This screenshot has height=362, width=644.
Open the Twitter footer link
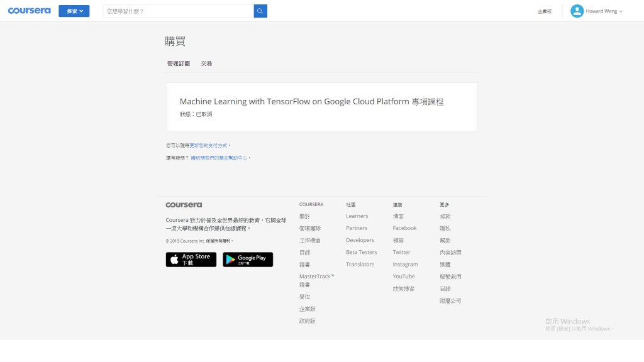point(401,252)
